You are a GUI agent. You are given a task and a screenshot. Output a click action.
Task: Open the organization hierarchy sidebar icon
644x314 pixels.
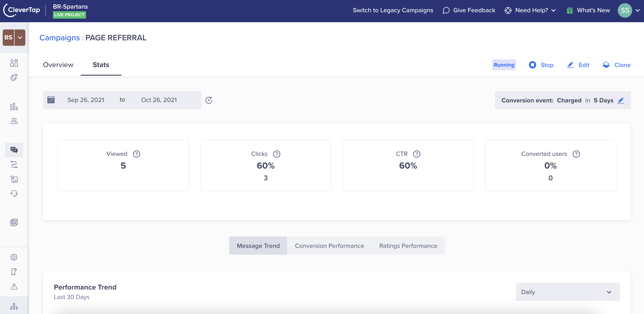tap(14, 306)
